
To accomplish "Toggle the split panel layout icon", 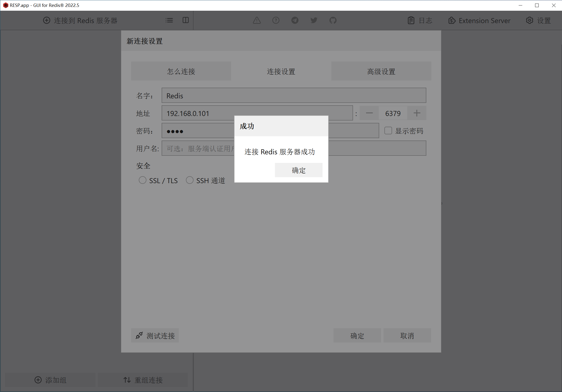I will (x=185, y=20).
